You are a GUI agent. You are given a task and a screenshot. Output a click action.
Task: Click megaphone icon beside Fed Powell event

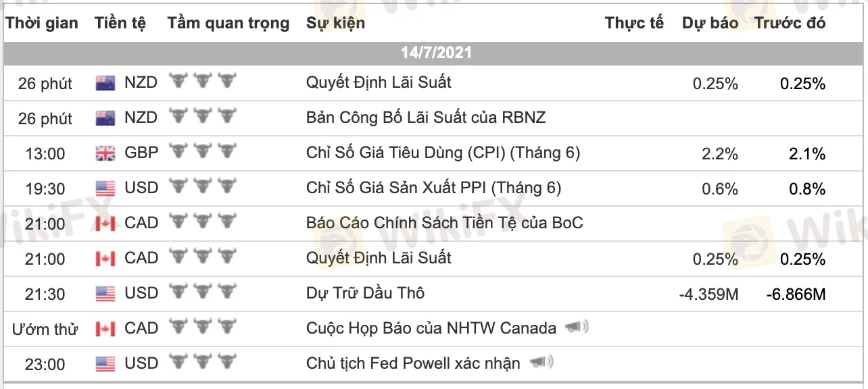tap(541, 363)
